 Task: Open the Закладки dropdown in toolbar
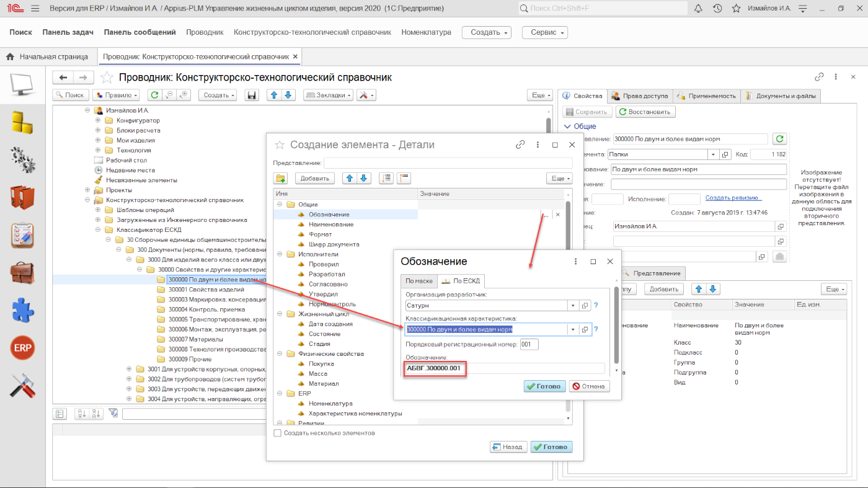[328, 95]
